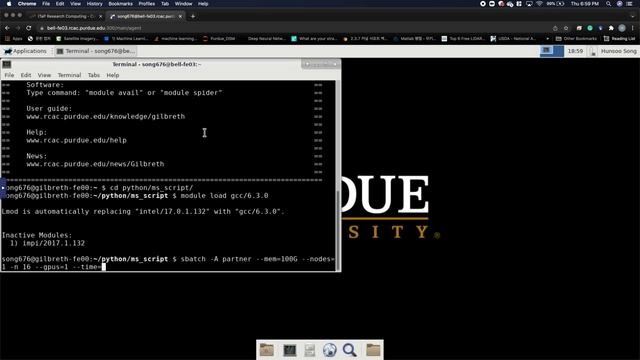Open the Hunsoo Song user menu

click(618, 51)
